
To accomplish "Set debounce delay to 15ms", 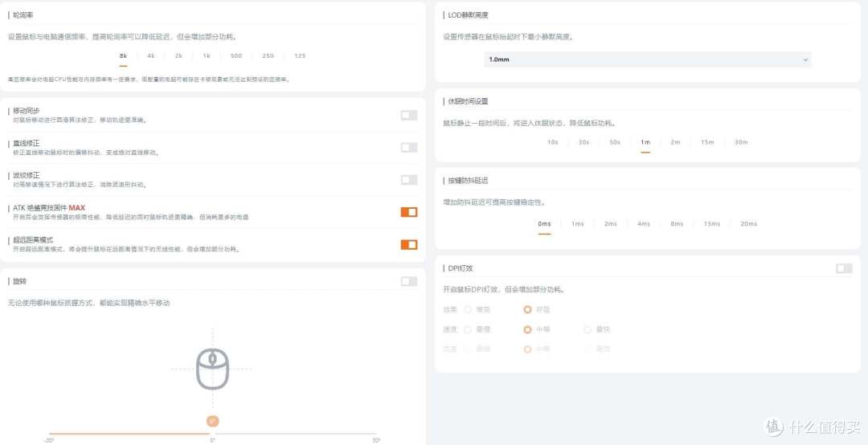I will (712, 223).
